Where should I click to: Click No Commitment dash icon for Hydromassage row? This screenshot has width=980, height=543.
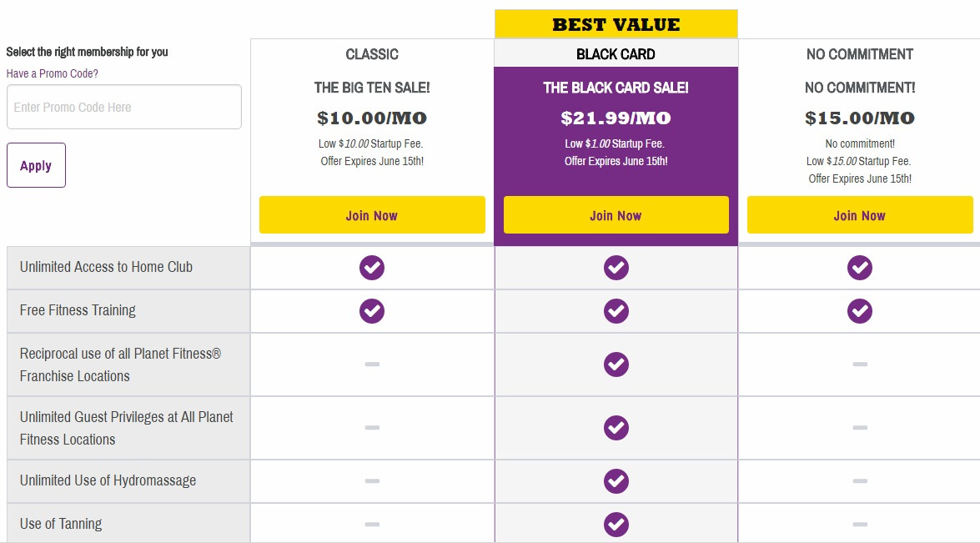coord(860,481)
